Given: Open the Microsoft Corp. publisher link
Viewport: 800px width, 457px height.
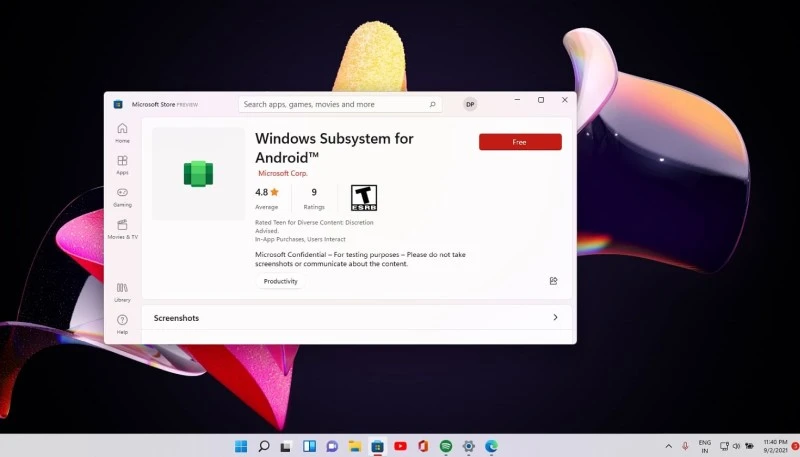Looking at the screenshot, I should [283, 173].
